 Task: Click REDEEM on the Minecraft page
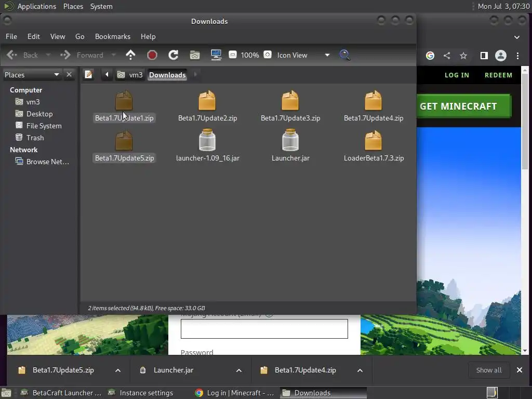498,75
